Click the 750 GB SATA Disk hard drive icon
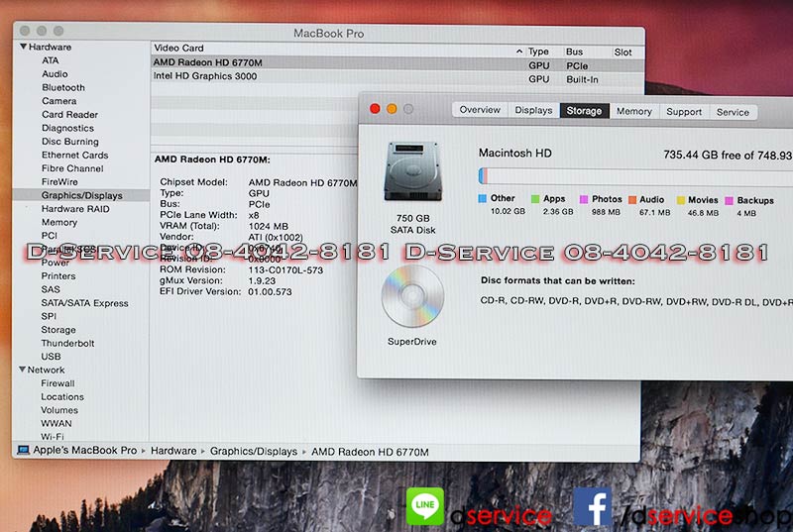The width and height of the screenshot is (793, 532). (x=413, y=171)
